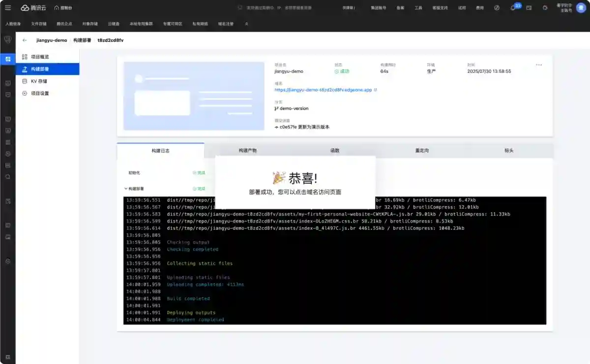The width and height of the screenshot is (590, 364).
Task: Click the billing card icon near avatar
Action: pos(529,8)
